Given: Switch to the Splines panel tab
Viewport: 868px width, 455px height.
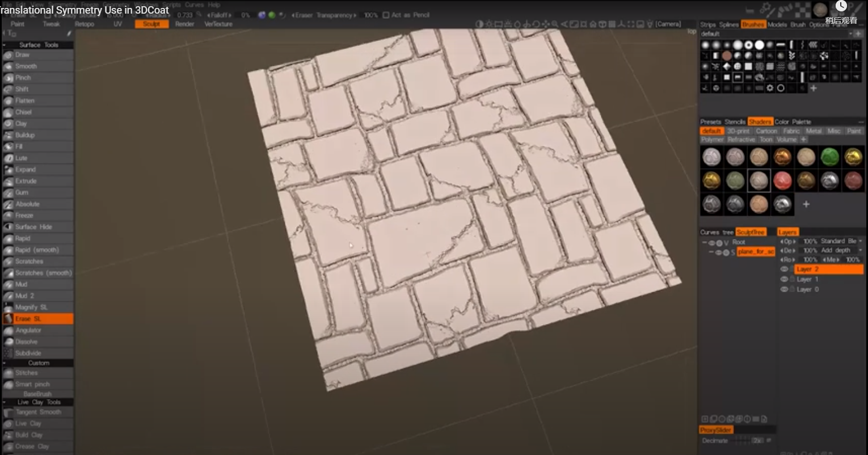Looking at the screenshot, I should (729, 25).
